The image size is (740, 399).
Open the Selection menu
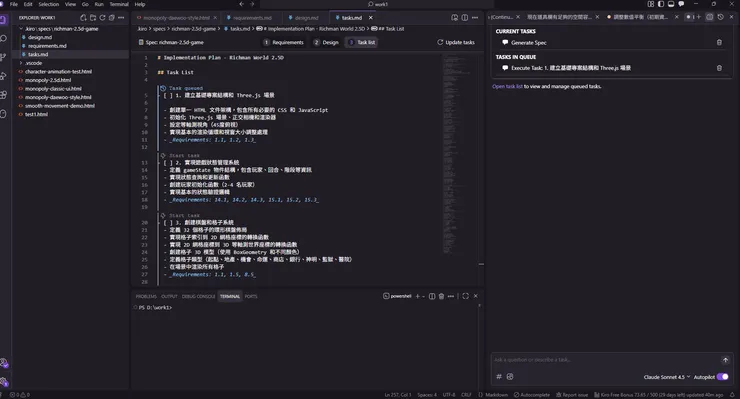pos(49,4)
